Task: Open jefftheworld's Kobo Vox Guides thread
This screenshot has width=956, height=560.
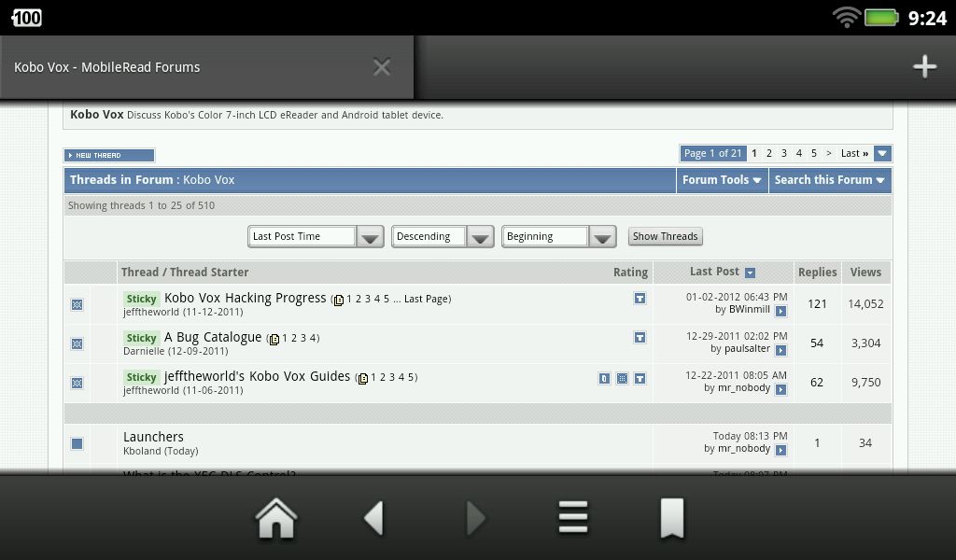Action: click(257, 376)
